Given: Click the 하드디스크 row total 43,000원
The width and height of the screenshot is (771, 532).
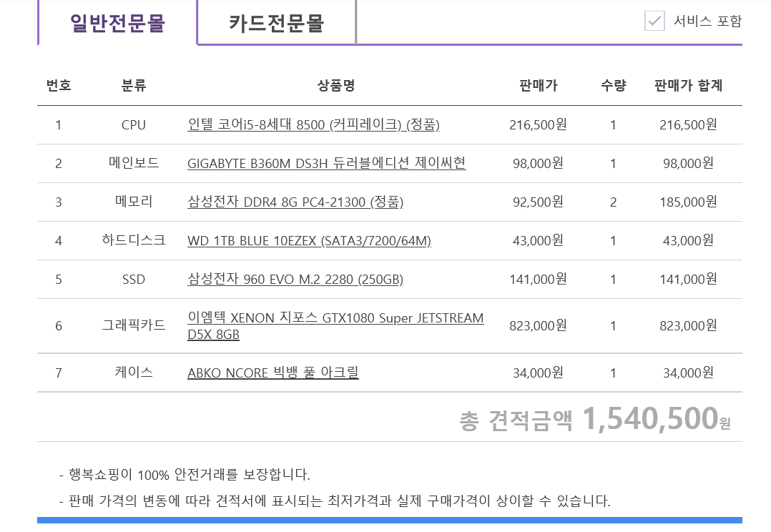Looking at the screenshot, I should click(x=688, y=240).
